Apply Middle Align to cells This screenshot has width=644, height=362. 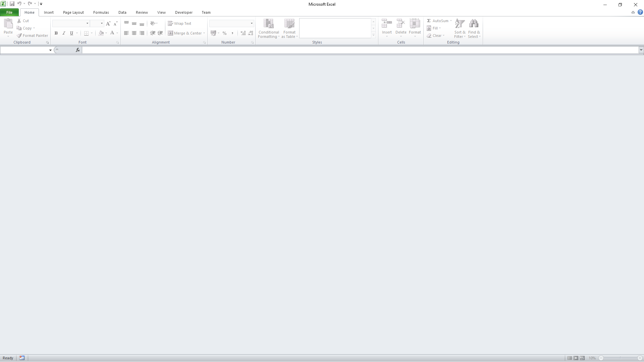[134, 23]
